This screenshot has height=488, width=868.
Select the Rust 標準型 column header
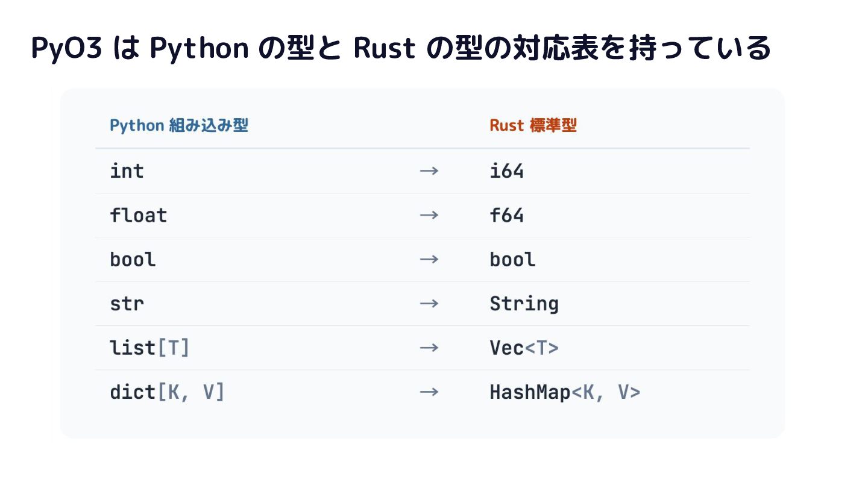(533, 125)
